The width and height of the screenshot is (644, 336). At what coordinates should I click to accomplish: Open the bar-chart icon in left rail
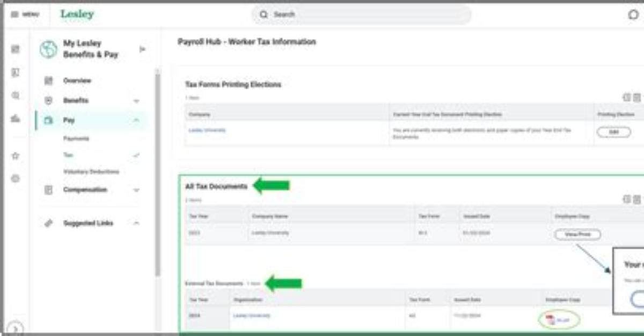pos(16,118)
